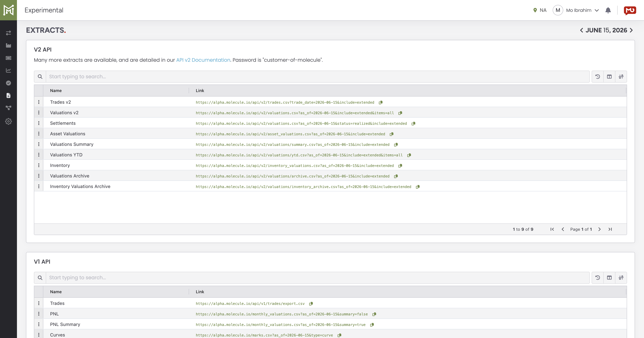
Task: Open row menu for Valuations YTD
Action: (39, 155)
